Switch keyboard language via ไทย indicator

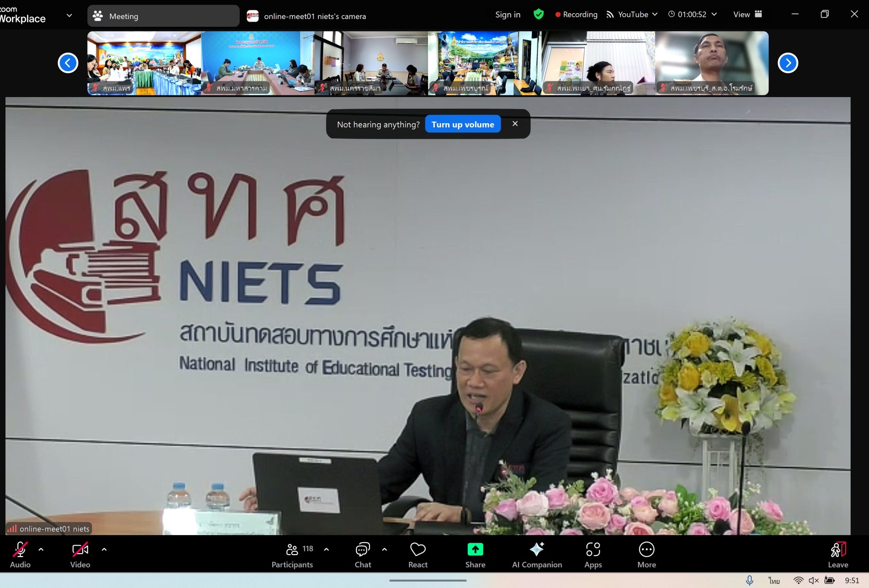click(774, 581)
